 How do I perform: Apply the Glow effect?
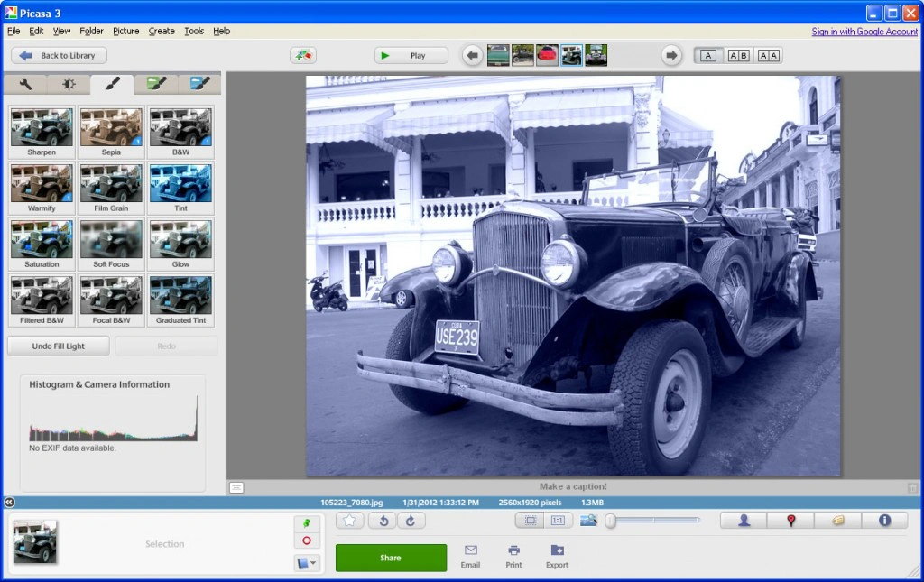pos(180,244)
